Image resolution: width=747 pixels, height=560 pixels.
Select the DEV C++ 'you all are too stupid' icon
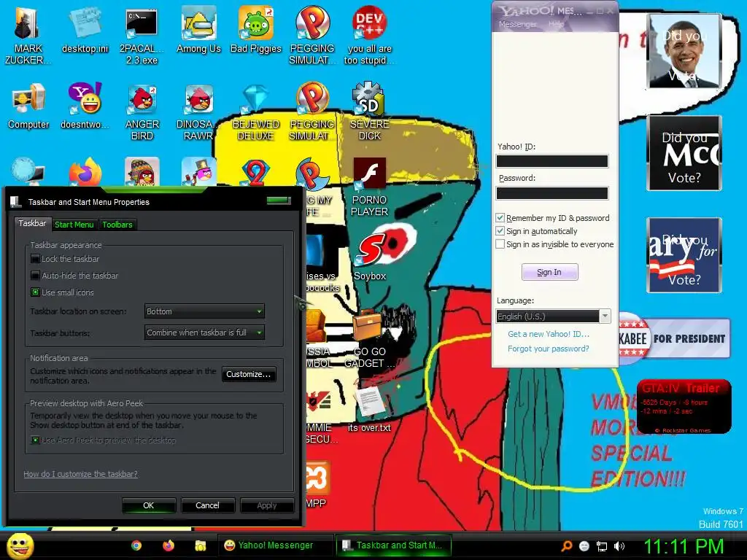click(x=369, y=36)
